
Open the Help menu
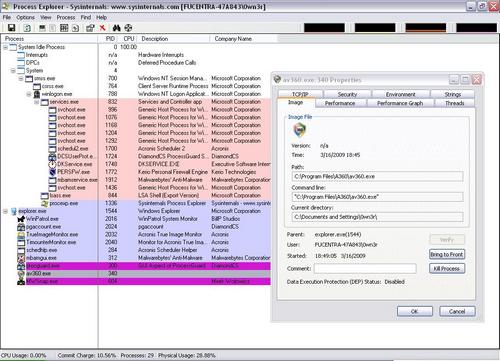[x=101, y=17]
